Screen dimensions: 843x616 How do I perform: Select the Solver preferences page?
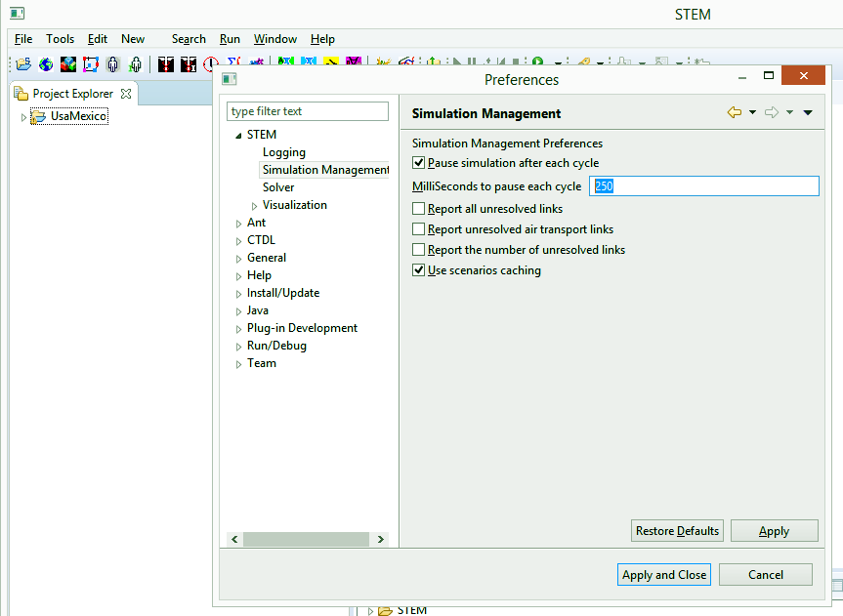(x=278, y=187)
